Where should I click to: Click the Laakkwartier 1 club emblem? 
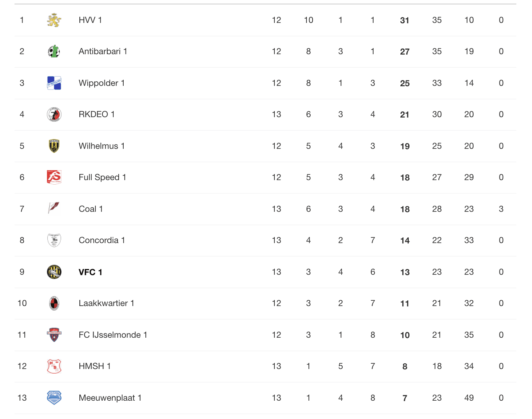pyautogui.click(x=54, y=303)
